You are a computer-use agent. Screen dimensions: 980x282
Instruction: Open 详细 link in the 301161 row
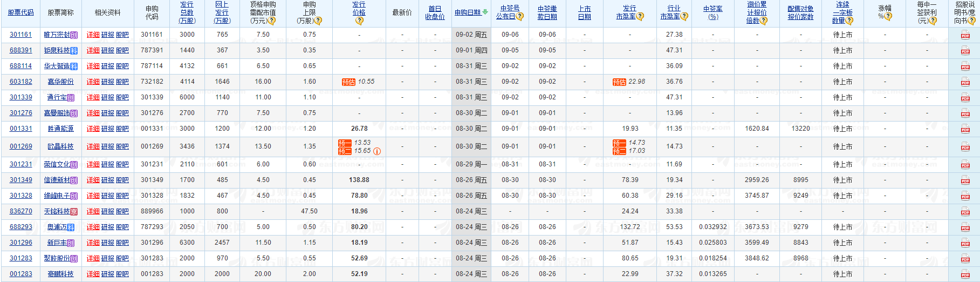point(93,35)
